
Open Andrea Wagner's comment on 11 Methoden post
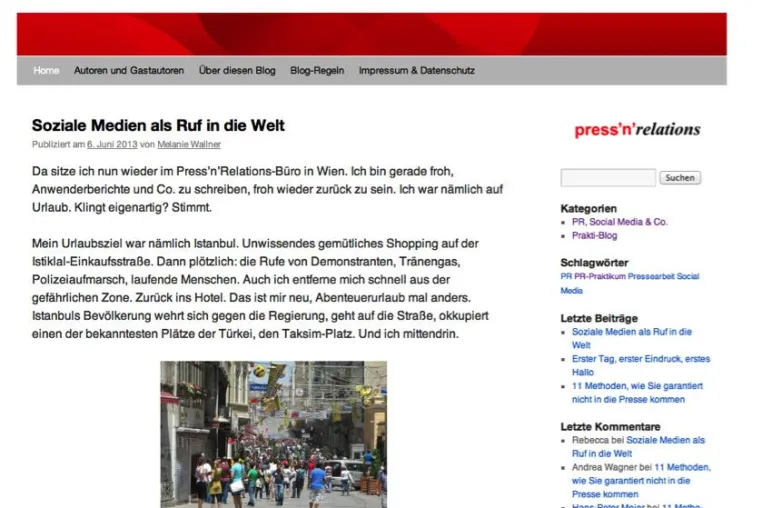coord(641,481)
